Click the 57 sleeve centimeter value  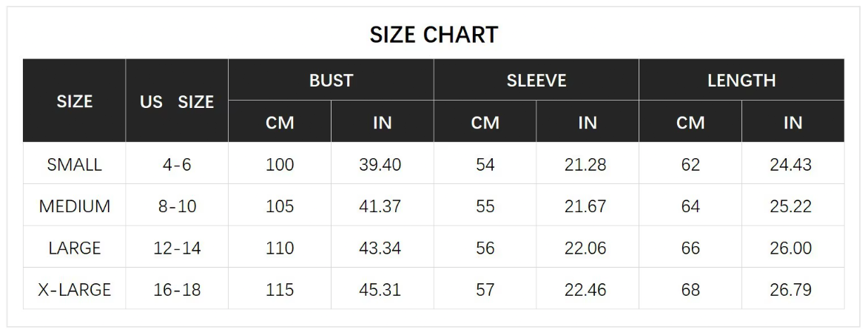pos(485,289)
